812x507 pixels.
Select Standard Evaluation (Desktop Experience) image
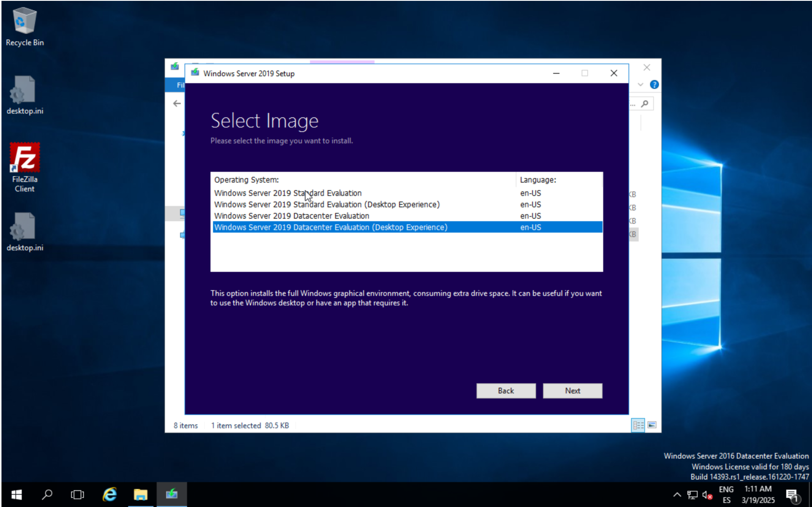tap(326, 204)
